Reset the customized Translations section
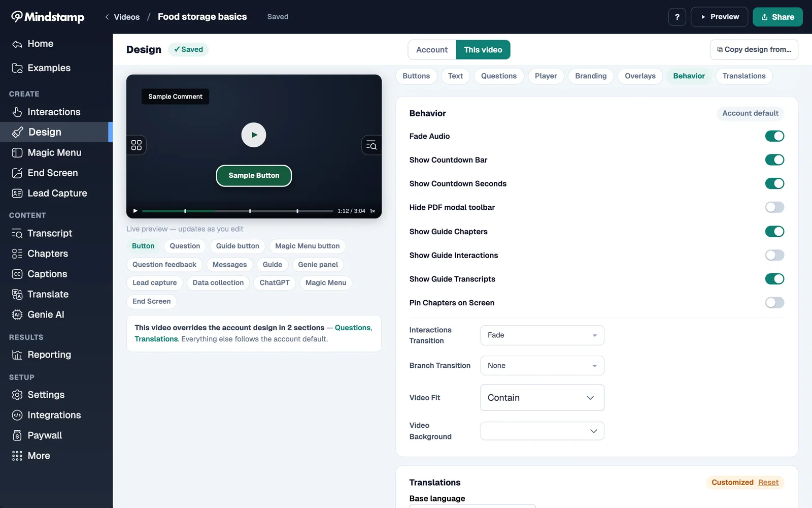 [x=768, y=483]
